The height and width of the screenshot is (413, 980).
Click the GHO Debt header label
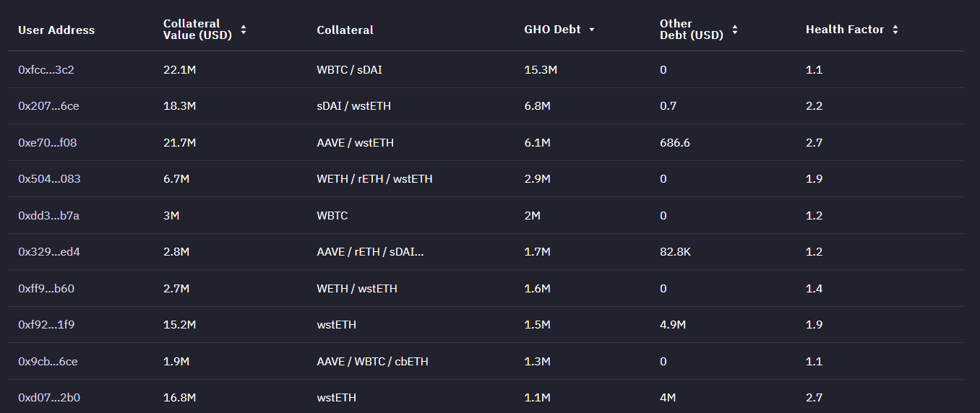pos(552,30)
